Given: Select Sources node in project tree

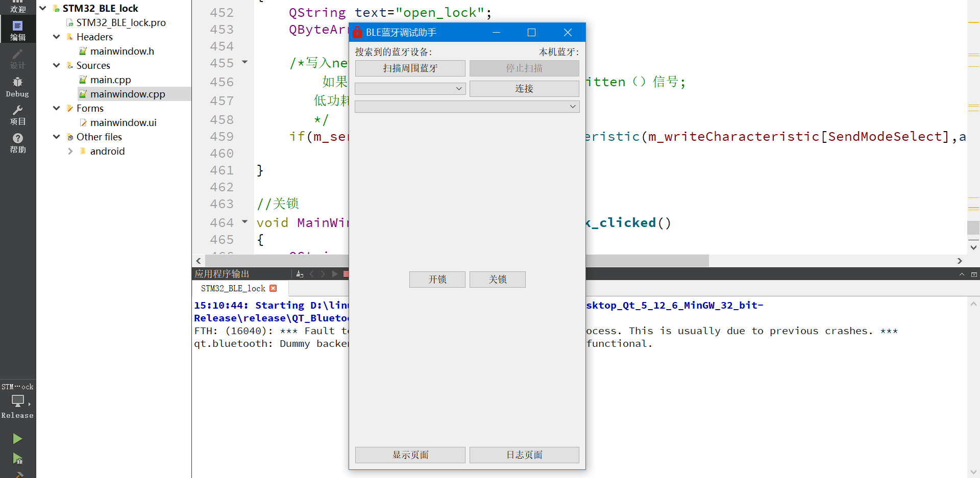Looking at the screenshot, I should [x=93, y=65].
